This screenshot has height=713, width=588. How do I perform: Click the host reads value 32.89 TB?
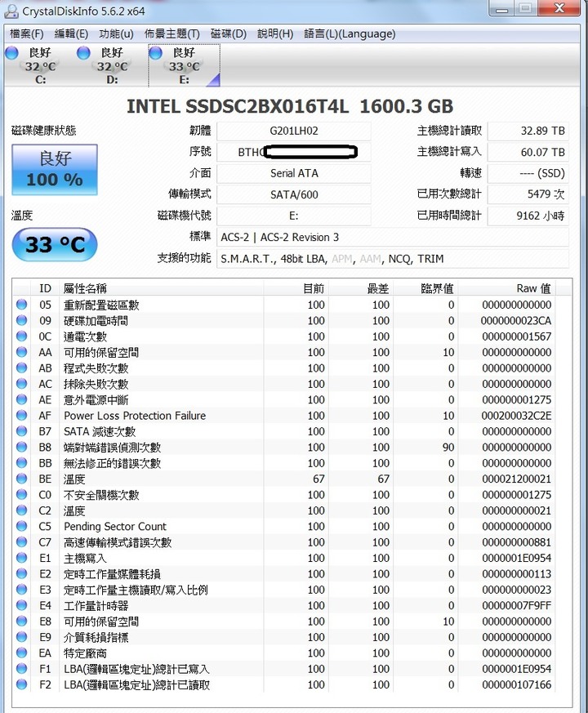pos(528,131)
